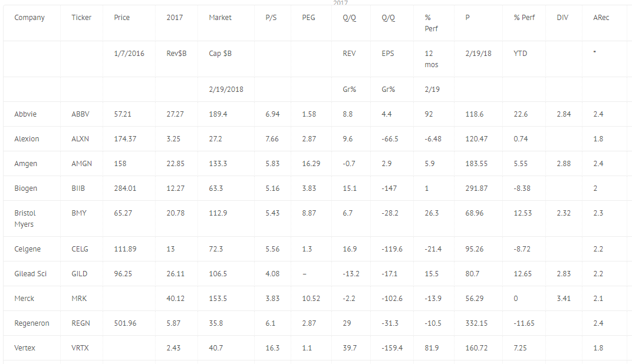Click the Ticker column header
Viewport: 632px width, 364px height.
[x=81, y=17]
